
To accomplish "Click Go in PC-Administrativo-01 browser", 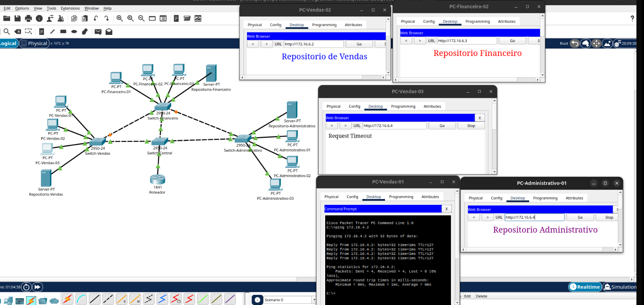I will (580, 217).
